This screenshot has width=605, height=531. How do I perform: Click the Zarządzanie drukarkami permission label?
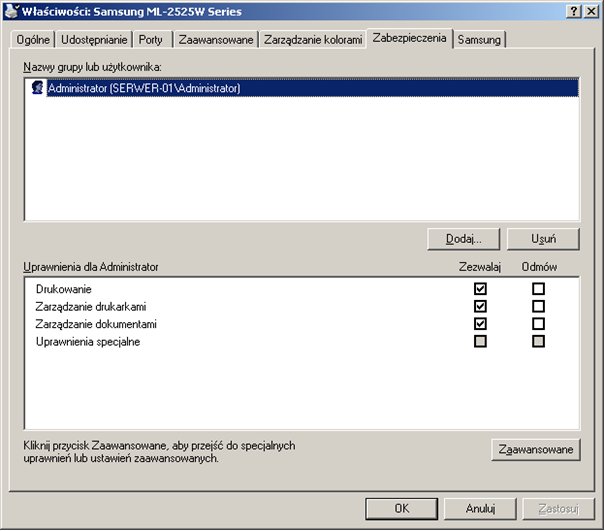(91, 307)
